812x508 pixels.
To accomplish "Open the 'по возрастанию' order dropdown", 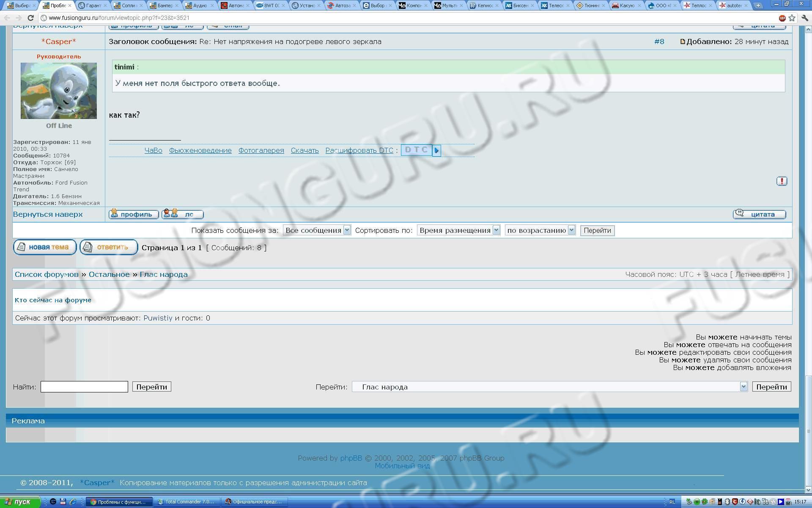I will [x=540, y=230].
